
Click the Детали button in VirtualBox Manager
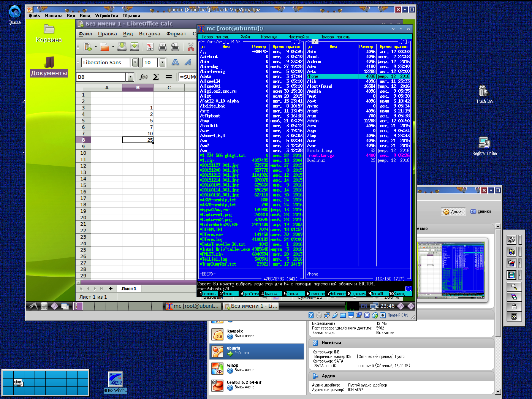tap(454, 212)
